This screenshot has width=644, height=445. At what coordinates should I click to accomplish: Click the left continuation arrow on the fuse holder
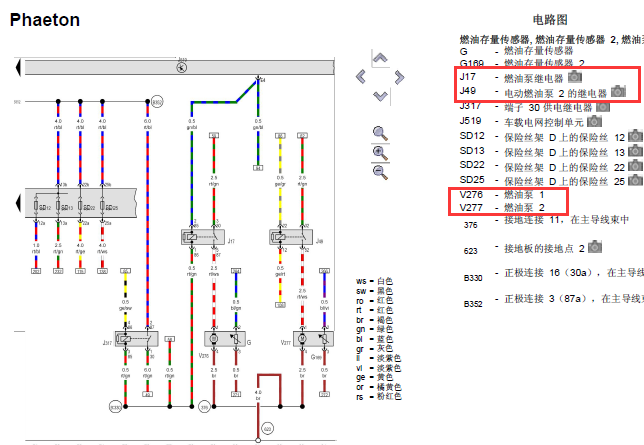pyautogui.click(x=18, y=203)
